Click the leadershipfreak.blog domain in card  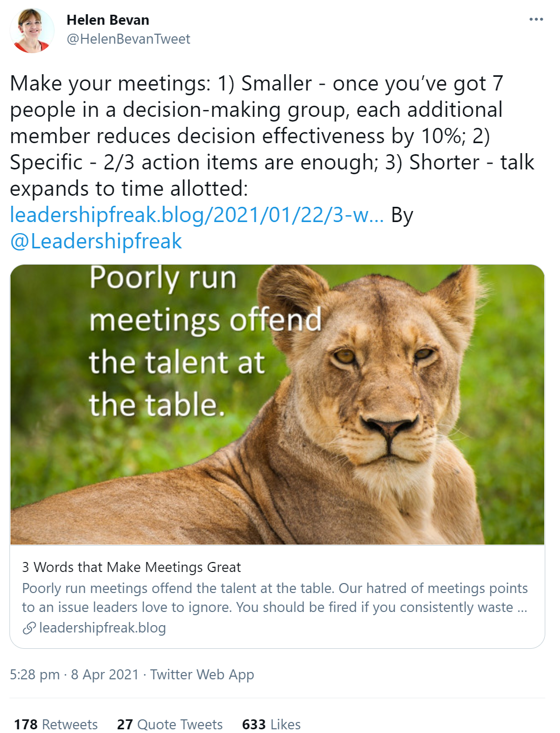click(103, 628)
